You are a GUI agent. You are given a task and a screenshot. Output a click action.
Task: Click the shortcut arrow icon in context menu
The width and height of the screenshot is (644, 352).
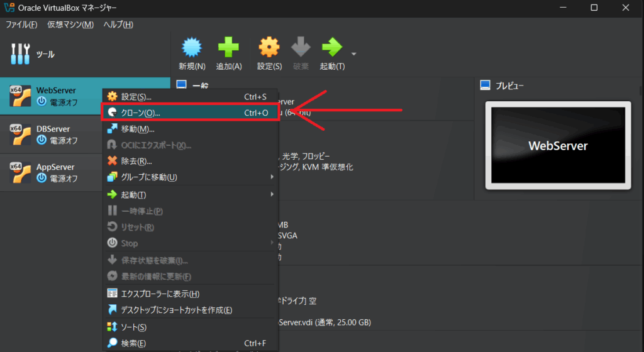(112, 309)
